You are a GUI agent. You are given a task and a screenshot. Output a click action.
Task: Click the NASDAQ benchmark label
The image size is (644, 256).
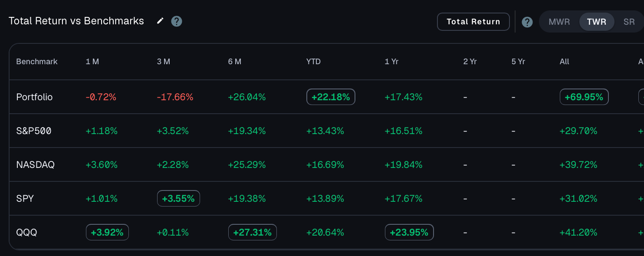point(35,165)
